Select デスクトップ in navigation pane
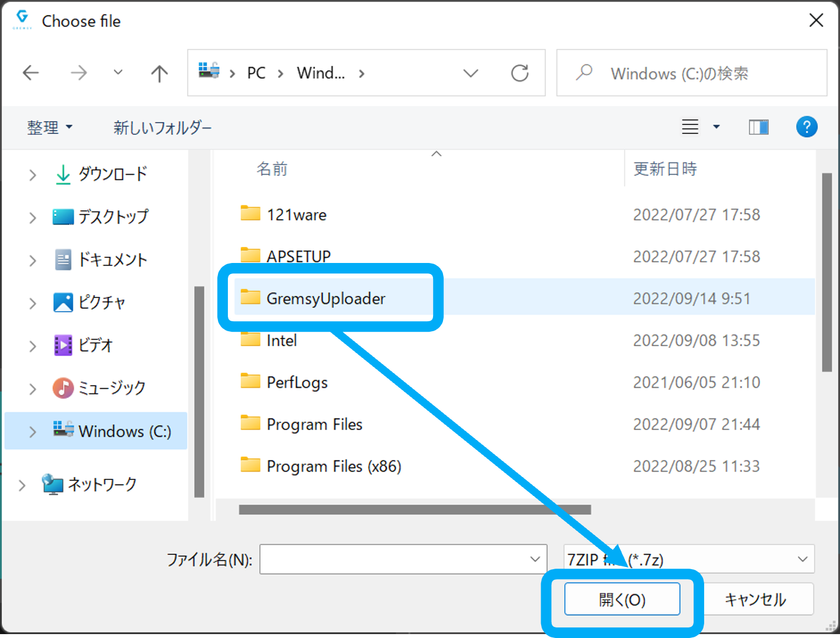840x638 pixels. [100, 216]
